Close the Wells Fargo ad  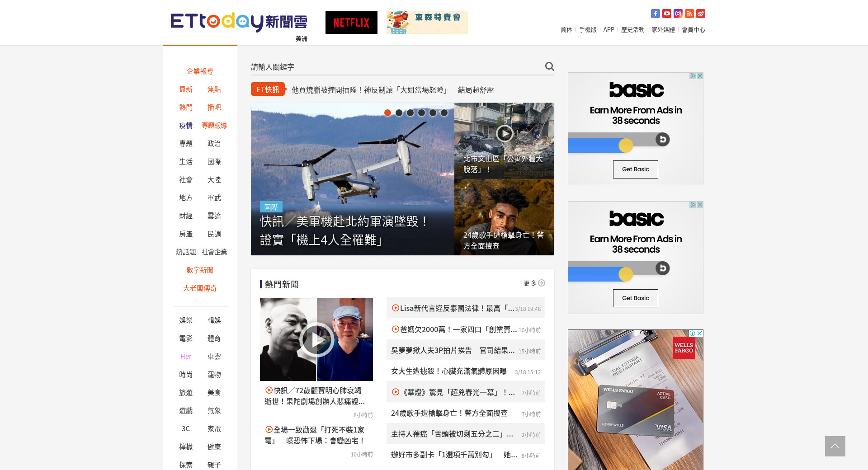click(699, 333)
